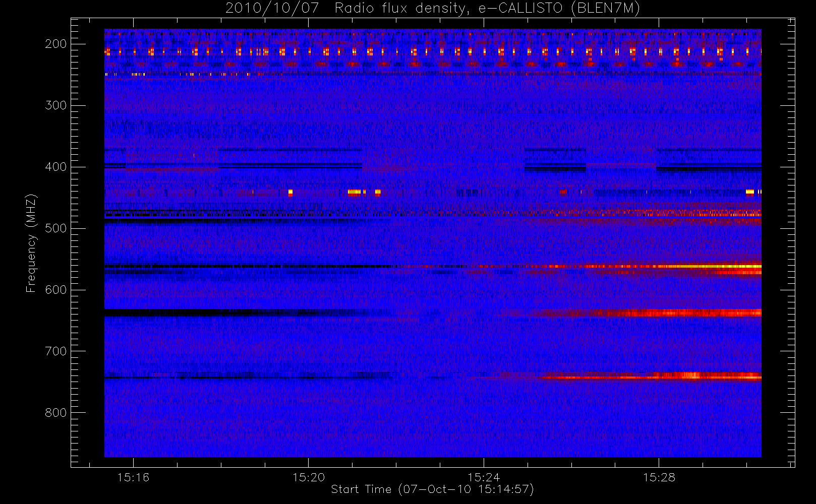Screen dimensions: 816x504
Task: Click the 2010/10/07 date in the title
Action: pos(272,9)
